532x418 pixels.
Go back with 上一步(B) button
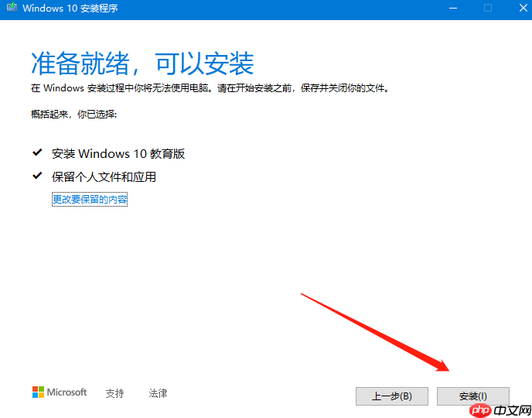coord(392,396)
